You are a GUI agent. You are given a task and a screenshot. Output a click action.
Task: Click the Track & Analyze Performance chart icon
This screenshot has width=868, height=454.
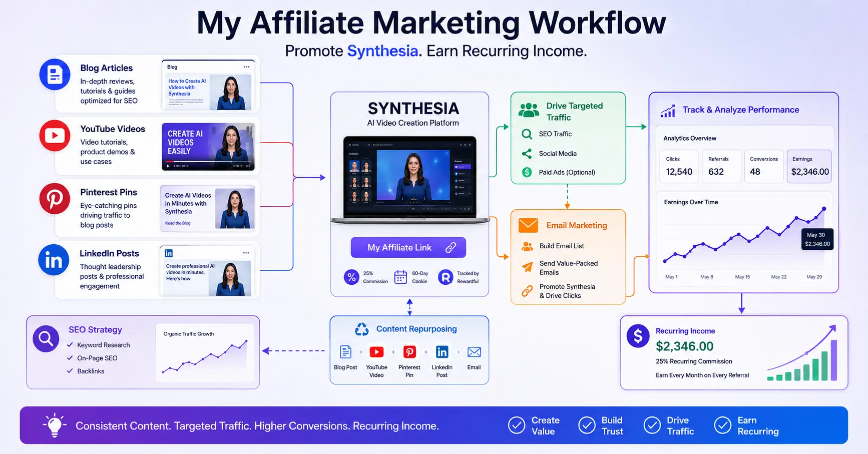tap(668, 111)
